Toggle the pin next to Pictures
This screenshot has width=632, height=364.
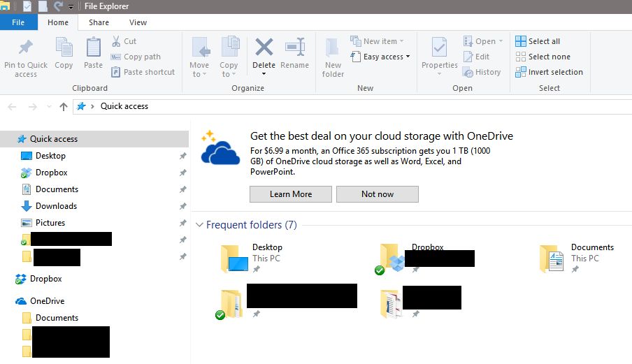click(183, 223)
